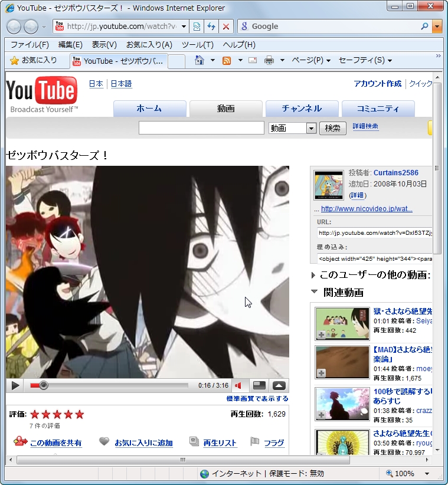448x485 pixels.
Task: Open the 表示(V) menu
Action: [x=104, y=45]
